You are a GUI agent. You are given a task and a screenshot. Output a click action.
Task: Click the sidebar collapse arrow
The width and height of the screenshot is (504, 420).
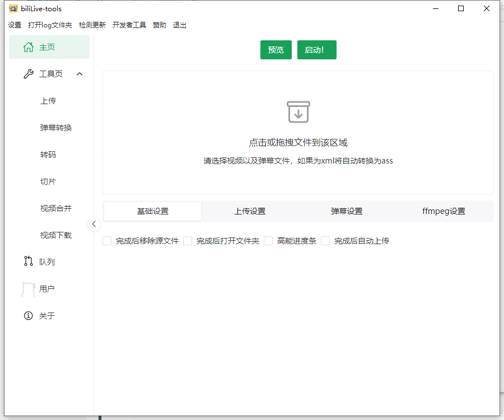(94, 224)
